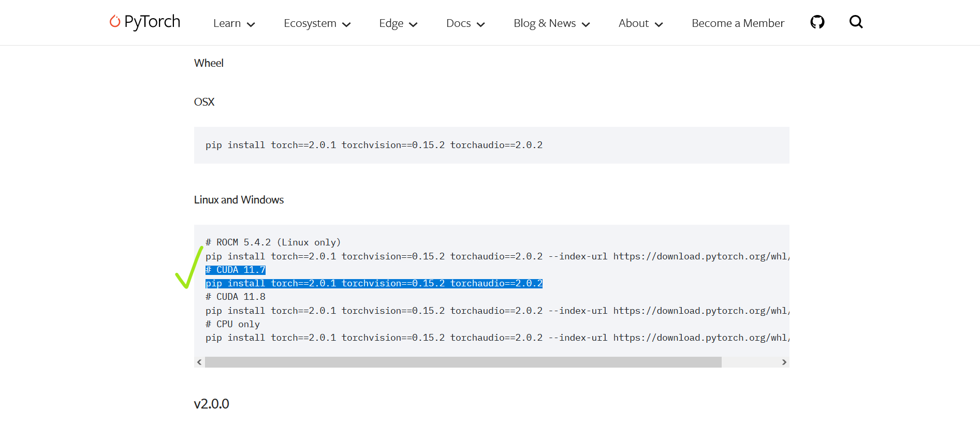Click the CUDA 11.8 comment line

[x=236, y=297]
